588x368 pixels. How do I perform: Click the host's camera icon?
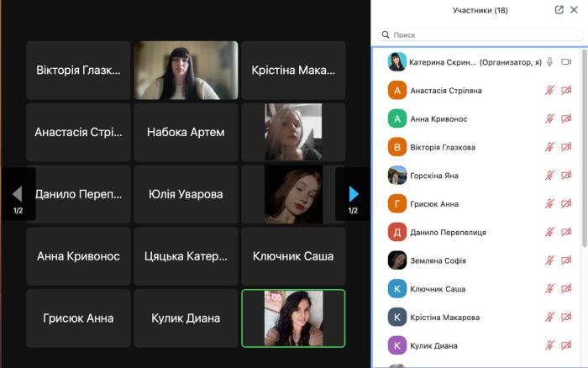pos(566,62)
